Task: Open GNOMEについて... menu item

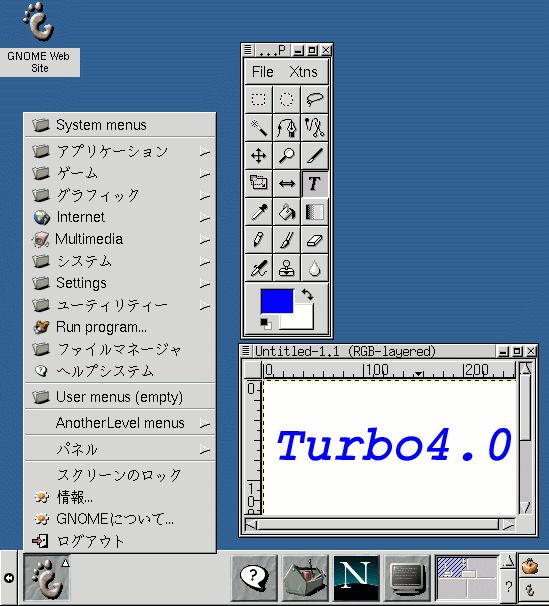Action: tap(120, 519)
